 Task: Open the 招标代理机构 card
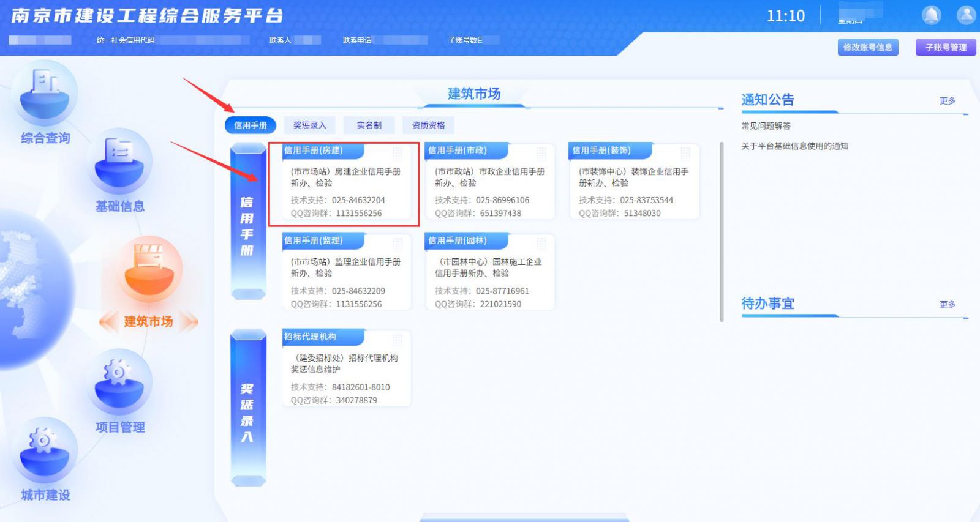347,368
